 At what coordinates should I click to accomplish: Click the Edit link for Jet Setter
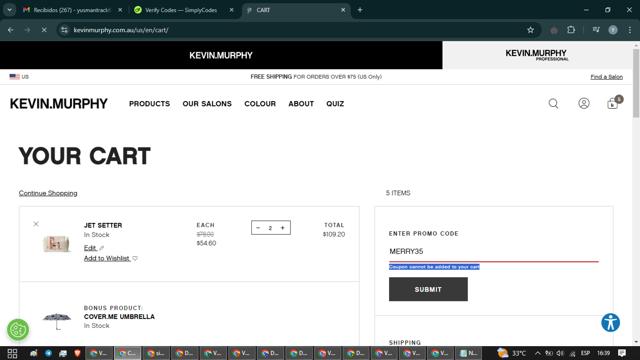[x=90, y=248]
